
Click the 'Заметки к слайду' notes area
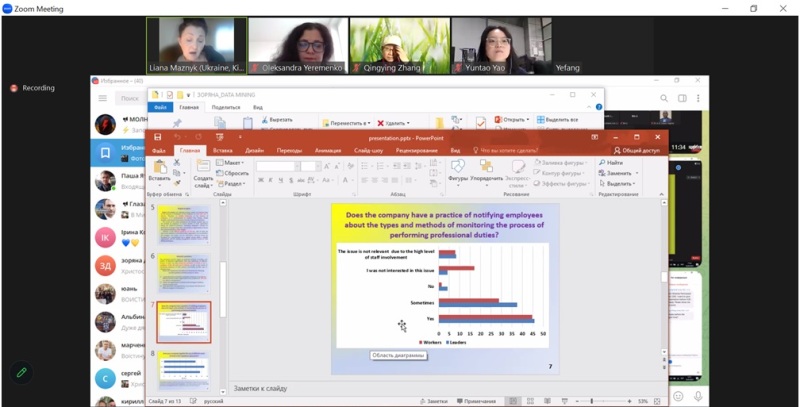[260, 388]
